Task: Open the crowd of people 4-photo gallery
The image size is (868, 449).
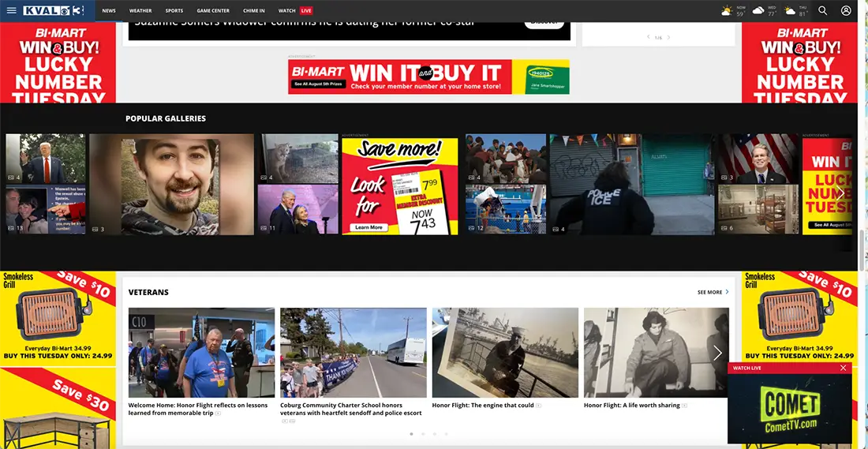Action: tap(505, 159)
